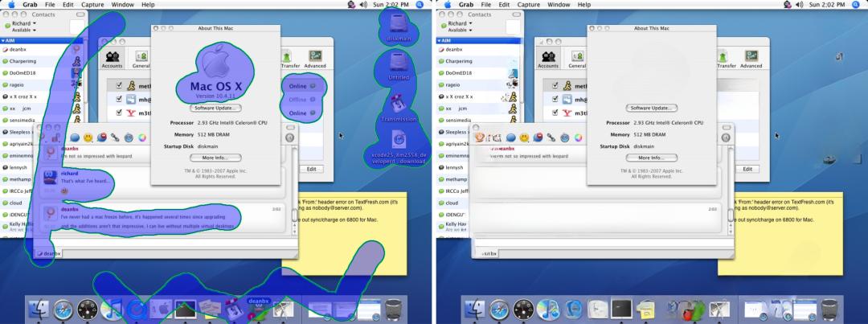Open the Capture menu in menu bar
The width and height of the screenshot is (868, 324).
92,5
